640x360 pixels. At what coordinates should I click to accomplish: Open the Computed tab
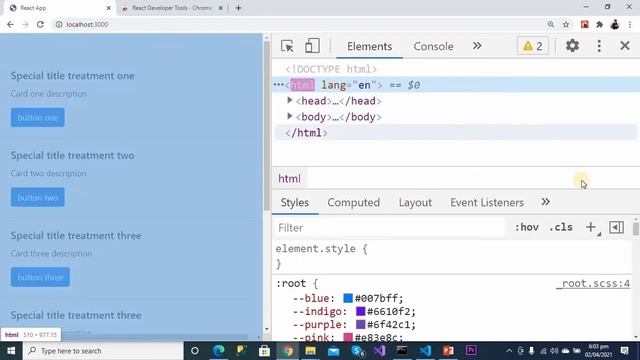click(x=353, y=202)
